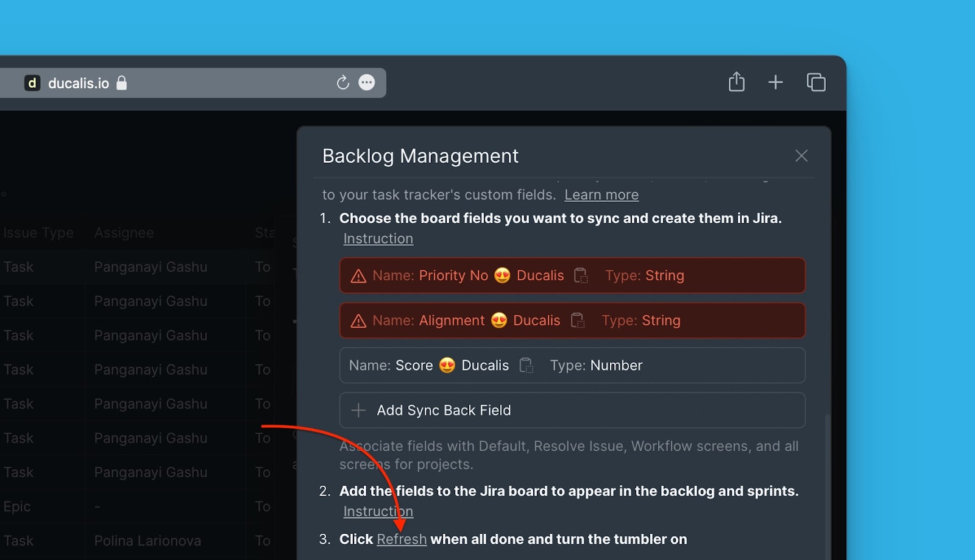975x560 pixels.
Task: Open a new tab with plus icon
Action: pos(775,82)
